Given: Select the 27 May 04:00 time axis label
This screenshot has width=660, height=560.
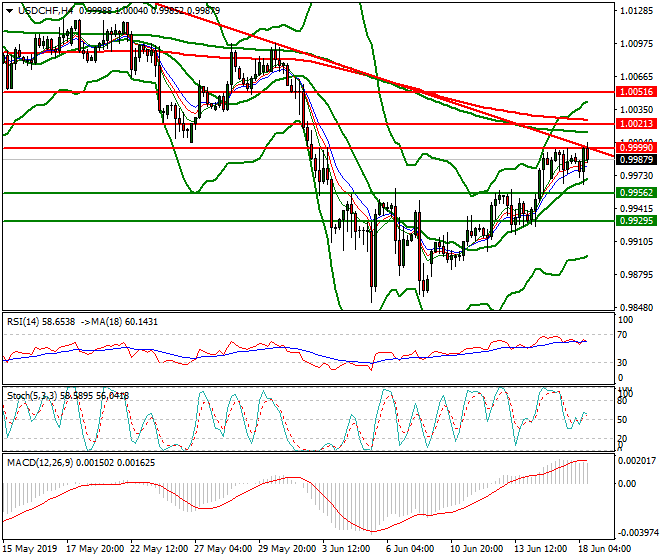Looking at the screenshot, I should tap(223, 549).
